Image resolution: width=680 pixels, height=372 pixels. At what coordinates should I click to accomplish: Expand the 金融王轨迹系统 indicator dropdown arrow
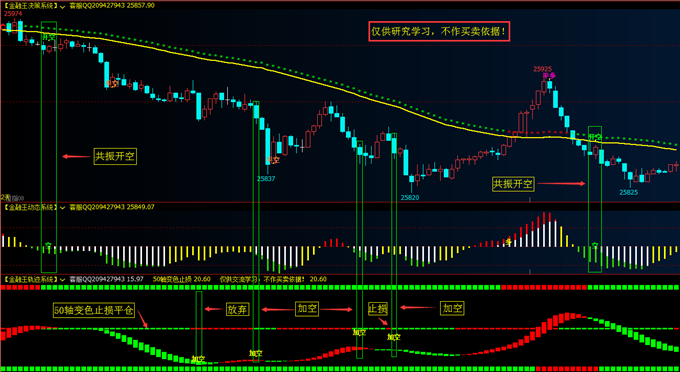click(x=63, y=280)
